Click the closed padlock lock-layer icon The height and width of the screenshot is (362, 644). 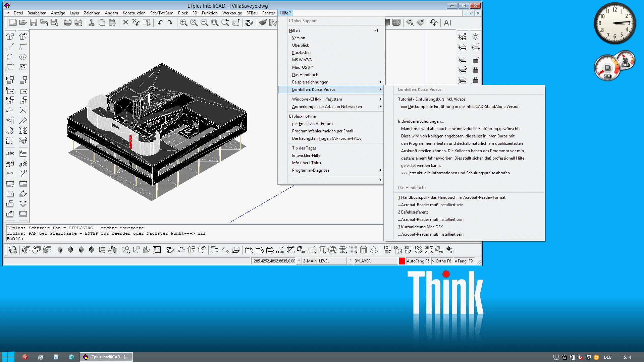coord(475,70)
